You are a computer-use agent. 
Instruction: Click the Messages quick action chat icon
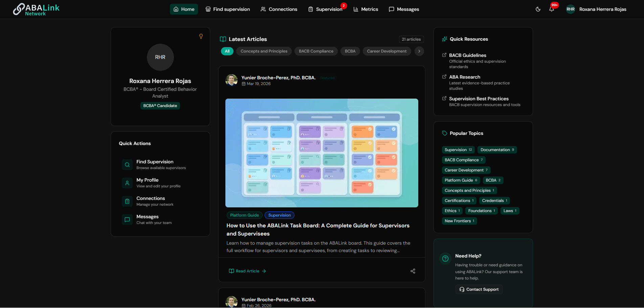(127, 220)
